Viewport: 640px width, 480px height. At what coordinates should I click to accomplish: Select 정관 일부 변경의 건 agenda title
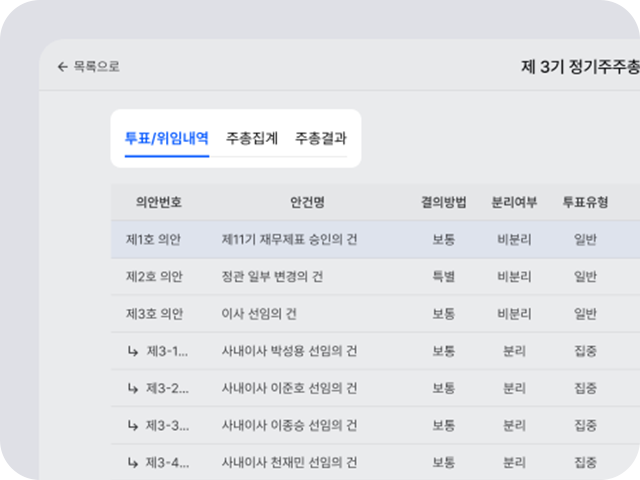coord(272,277)
